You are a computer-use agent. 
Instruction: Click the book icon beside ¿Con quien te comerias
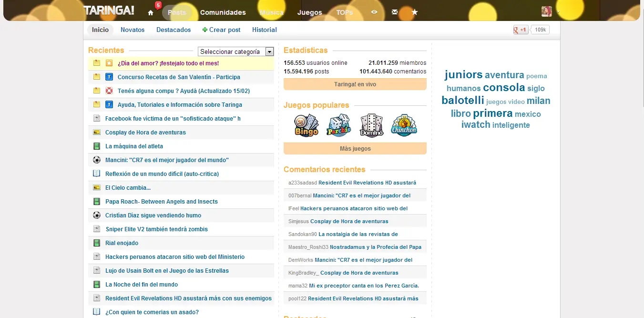(97, 312)
